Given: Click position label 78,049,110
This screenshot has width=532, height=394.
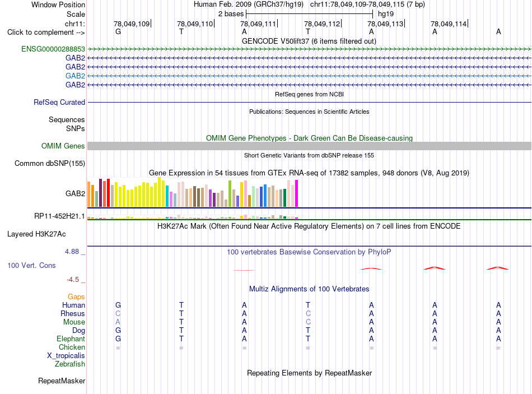Looking at the screenshot, I should 195,24.
